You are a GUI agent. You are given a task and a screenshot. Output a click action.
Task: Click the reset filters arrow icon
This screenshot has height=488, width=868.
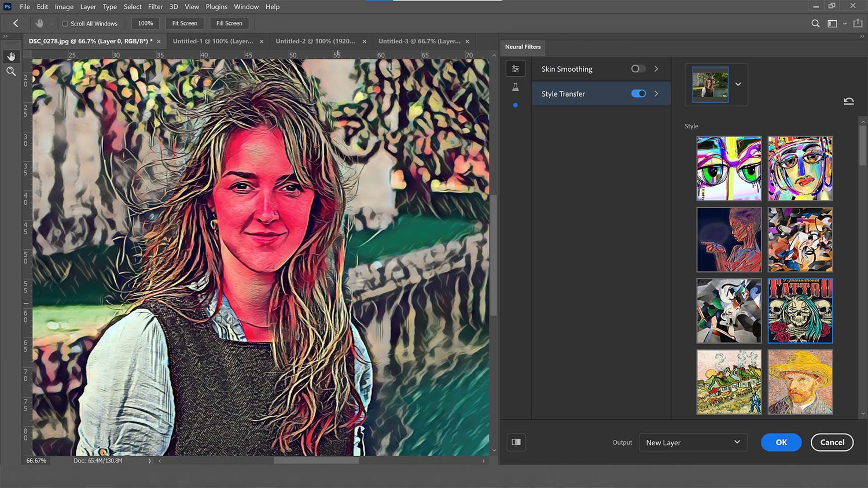848,101
